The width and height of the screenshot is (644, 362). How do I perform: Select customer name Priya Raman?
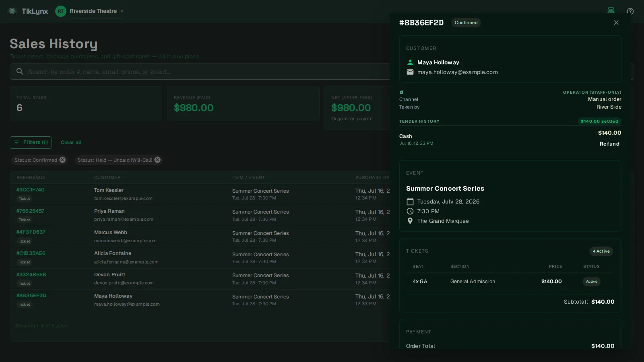(x=109, y=211)
